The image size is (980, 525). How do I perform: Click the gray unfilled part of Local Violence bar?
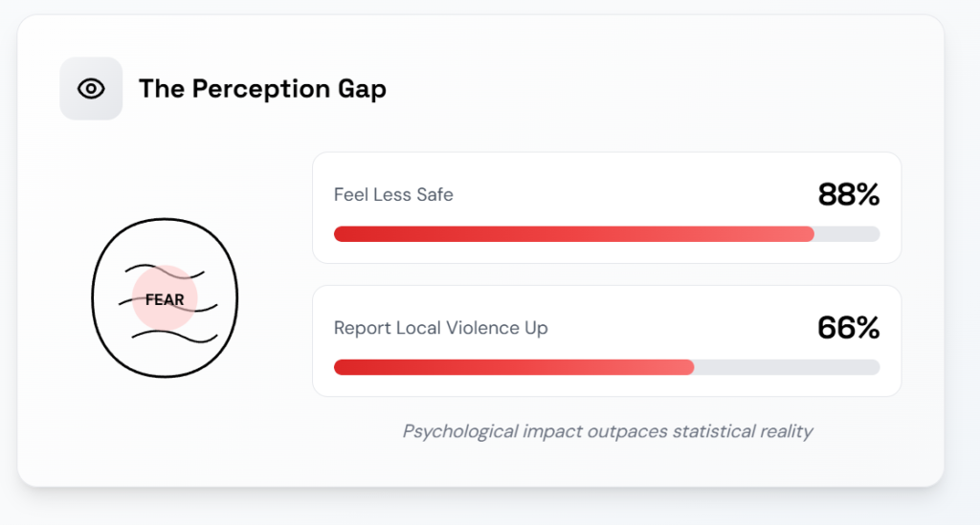pos(785,367)
